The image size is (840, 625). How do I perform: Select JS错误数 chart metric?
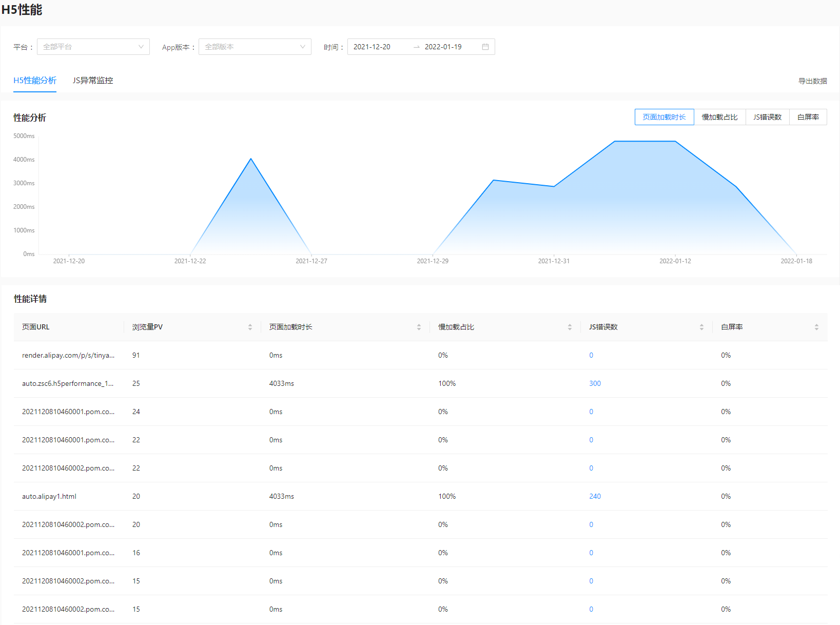click(x=767, y=117)
